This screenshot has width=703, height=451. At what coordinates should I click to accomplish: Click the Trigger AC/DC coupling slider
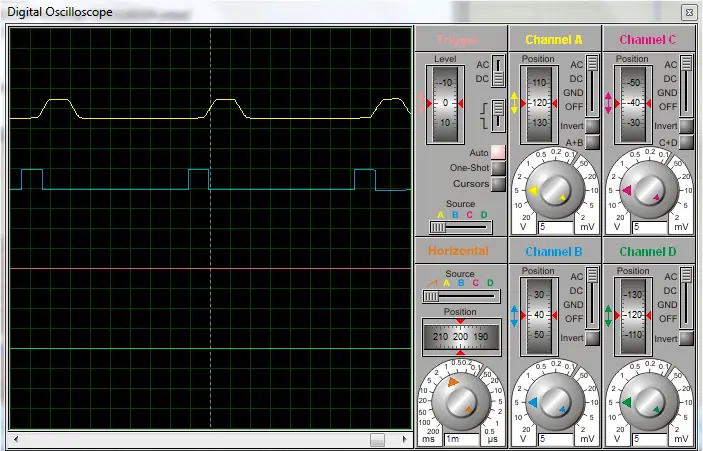point(498,71)
